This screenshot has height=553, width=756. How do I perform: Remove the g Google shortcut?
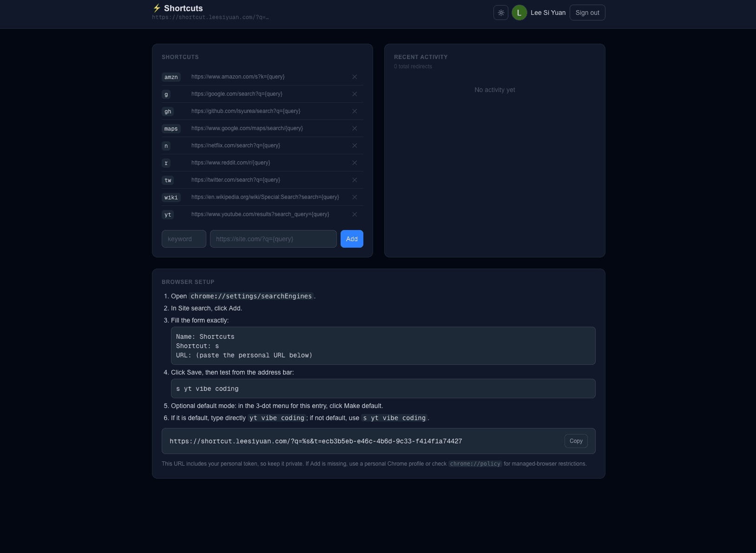(x=354, y=94)
